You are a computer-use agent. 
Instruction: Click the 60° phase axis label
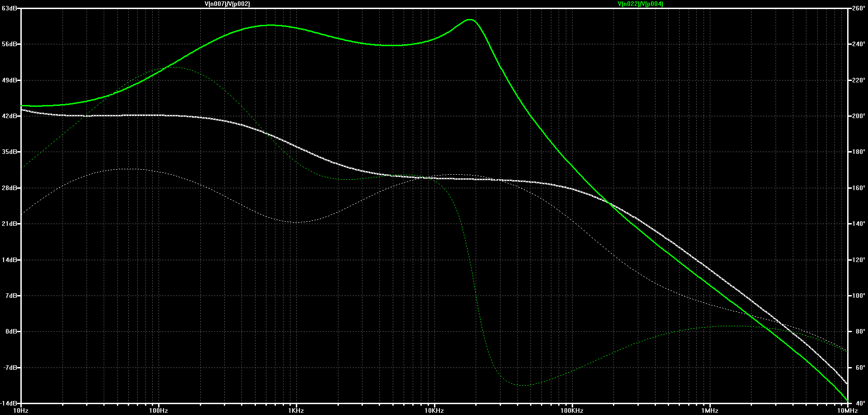860,367
